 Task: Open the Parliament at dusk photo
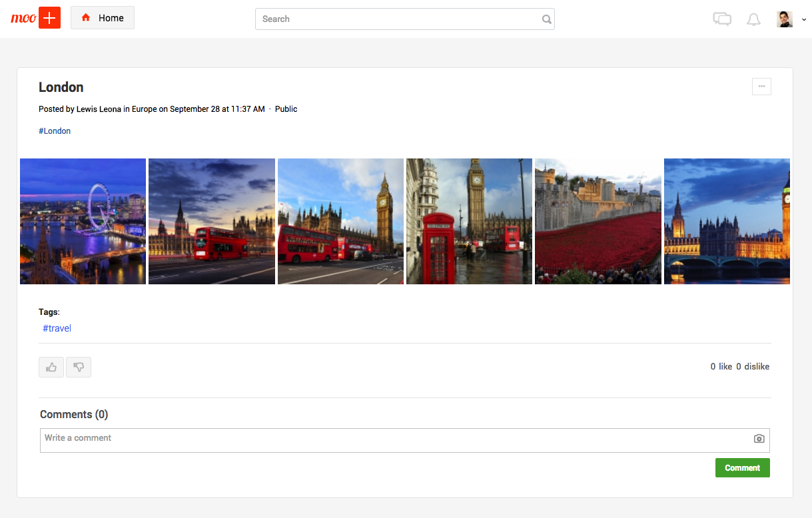pos(727,221)
